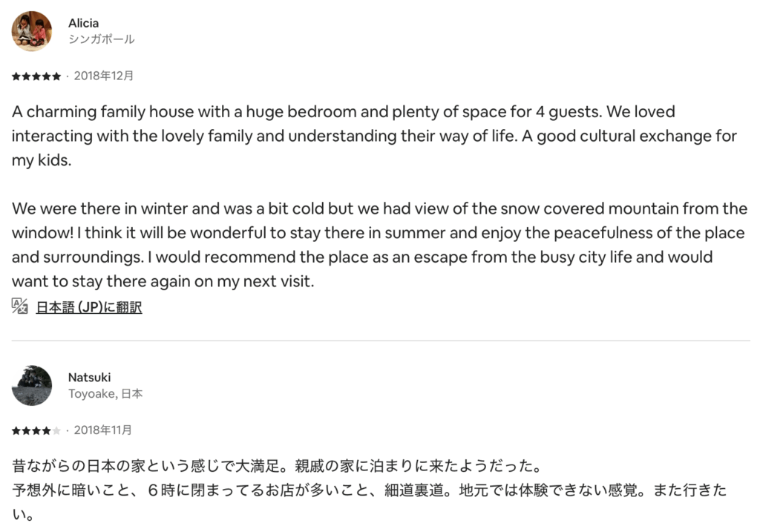Click the translate icon under Alicia's review
This screenshot has height=532, width=760.
(20, 306)
